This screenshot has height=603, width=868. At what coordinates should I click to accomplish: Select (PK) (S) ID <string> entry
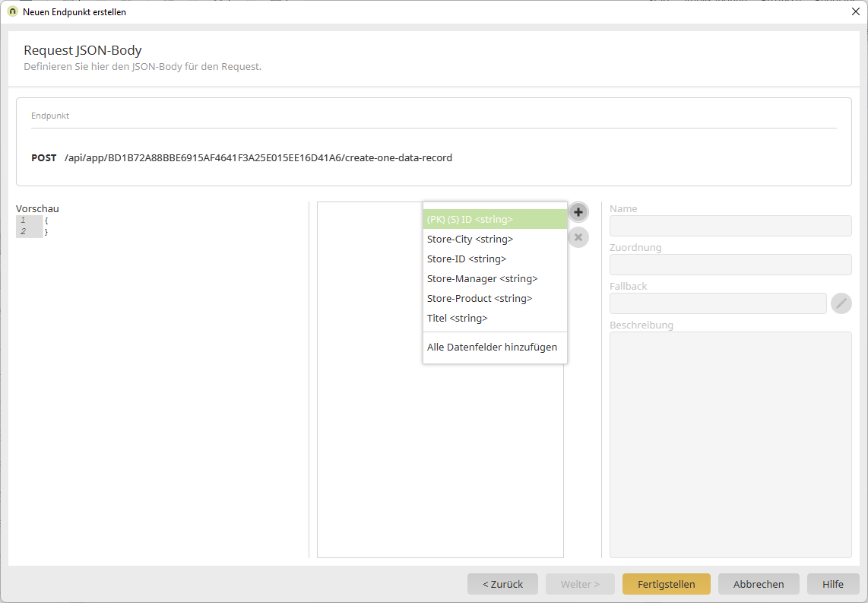click(x=495, y=219)
